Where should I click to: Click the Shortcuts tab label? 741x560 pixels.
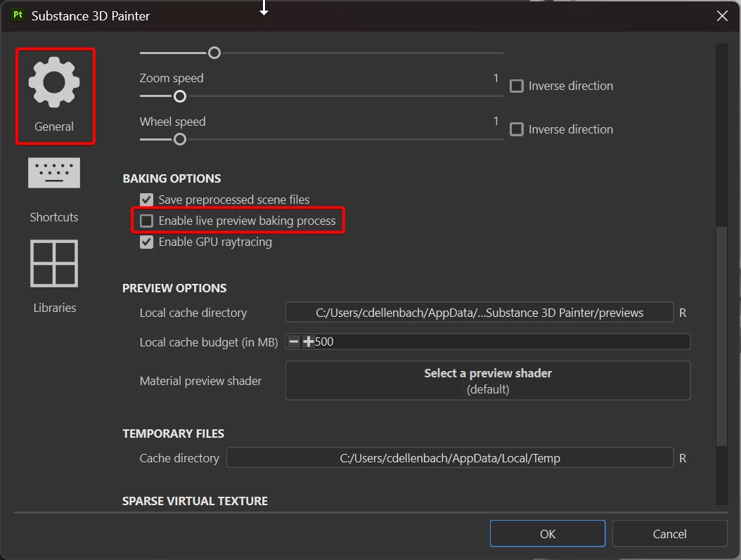pos(54,217)
